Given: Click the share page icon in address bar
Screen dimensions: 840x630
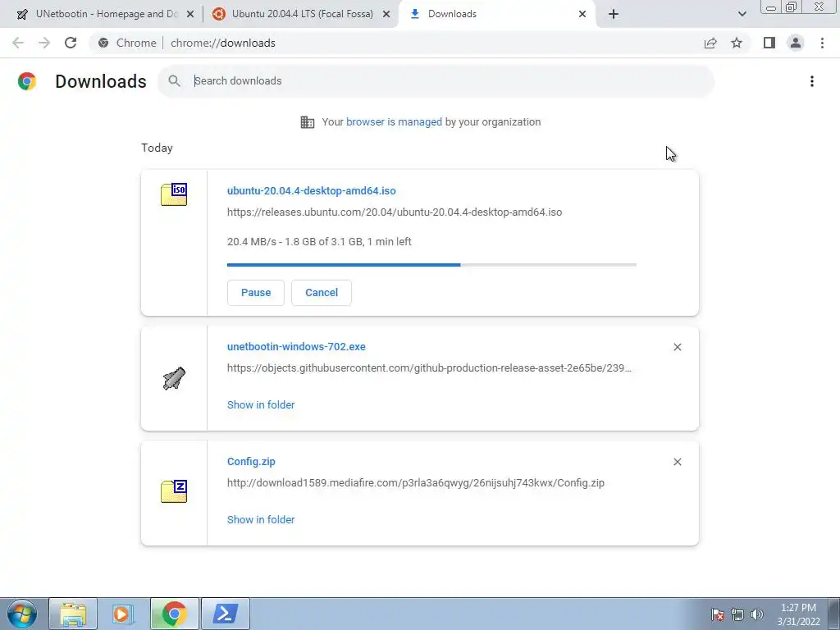Looking at the screenshot, I should [x=710, y=43].
